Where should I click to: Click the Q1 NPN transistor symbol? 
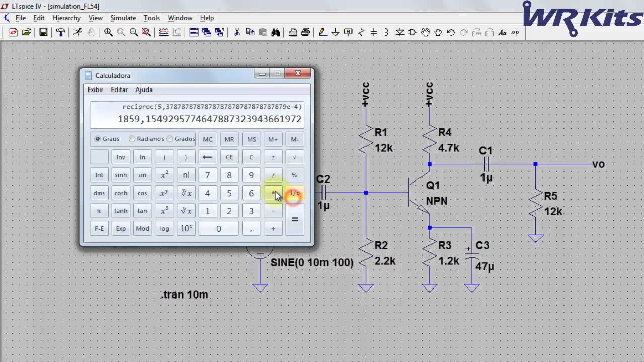click(419, 194)
